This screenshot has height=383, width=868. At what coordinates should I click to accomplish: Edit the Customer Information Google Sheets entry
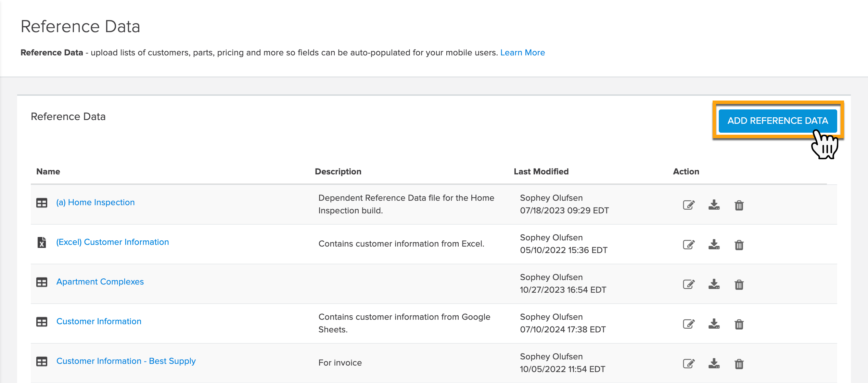click(x=689, y=324)
